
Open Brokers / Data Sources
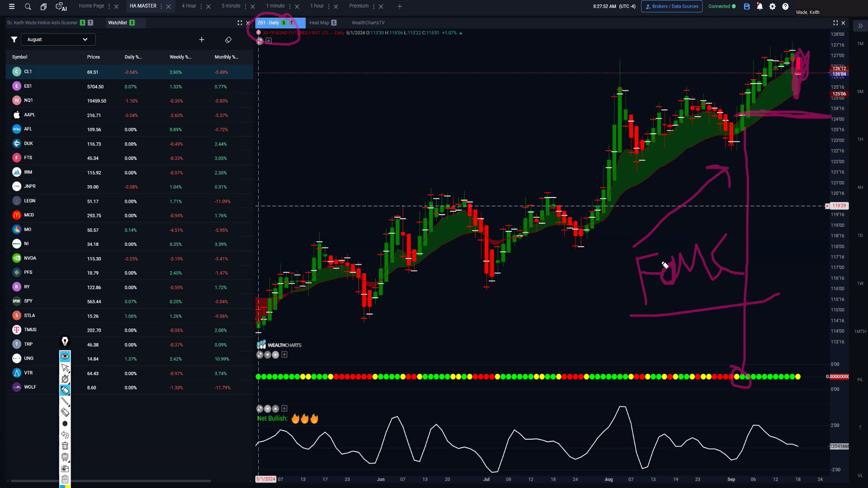pos(672,6)
